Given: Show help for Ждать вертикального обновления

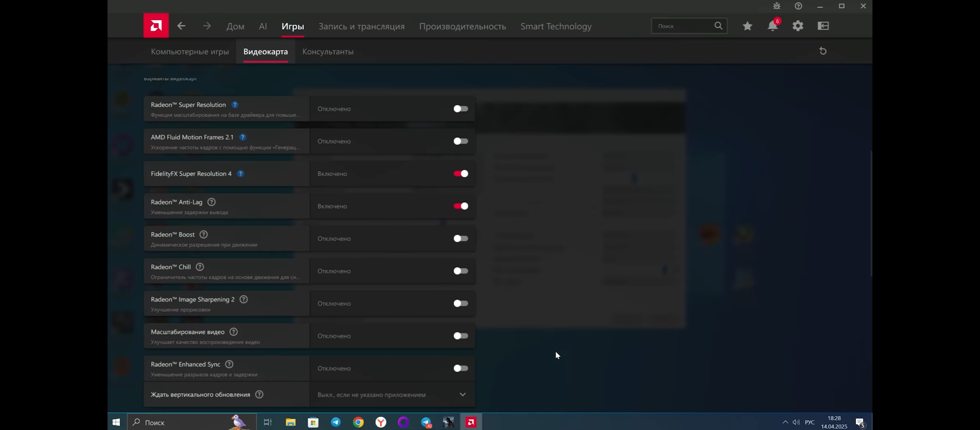Looking at the screenshot, I should (x=259, y=395).
